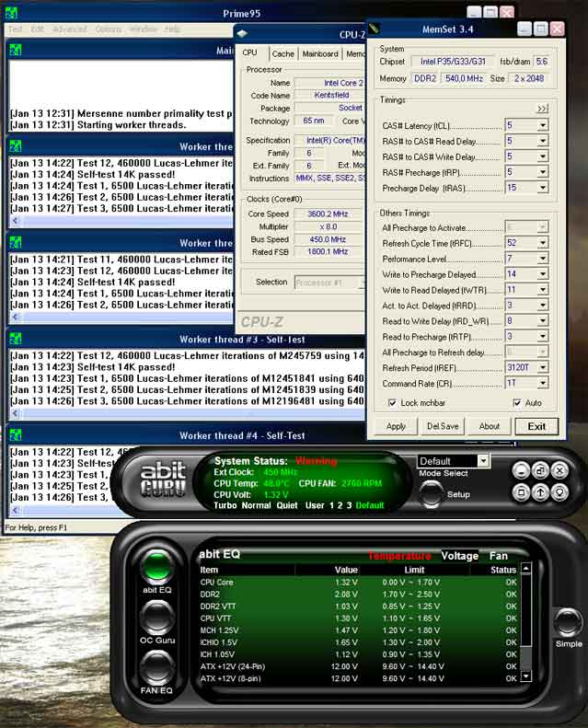Open the Write to Precharge Delayed dropdown
This screenshot has height=728, width=588.
[x=542, y=274]
